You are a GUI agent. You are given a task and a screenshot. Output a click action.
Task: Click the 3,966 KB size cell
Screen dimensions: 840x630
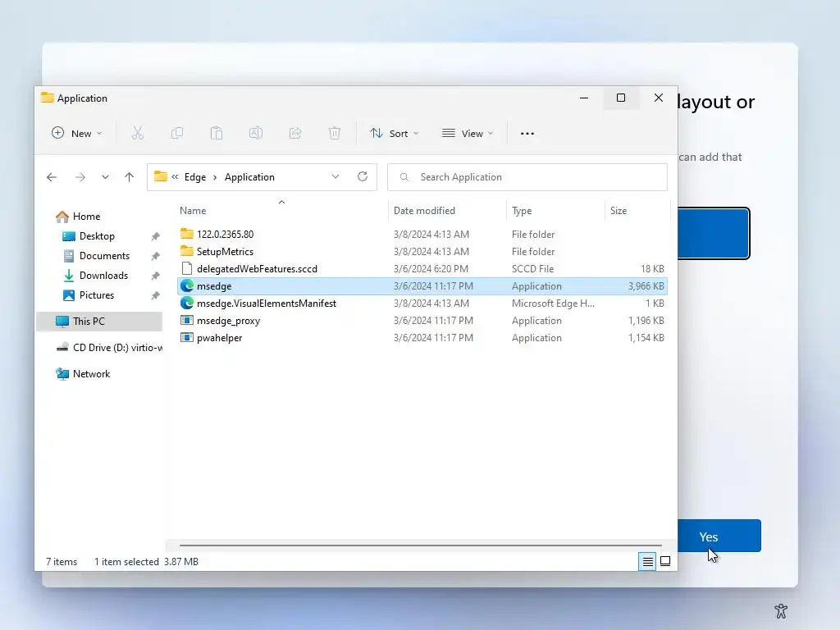point(646,286)
